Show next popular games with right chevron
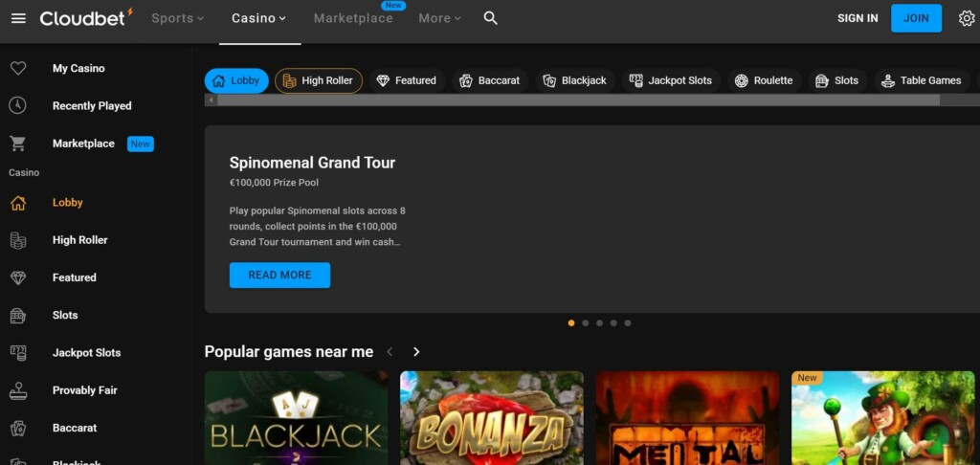This screenshot has height=465, width=980. 416,352
